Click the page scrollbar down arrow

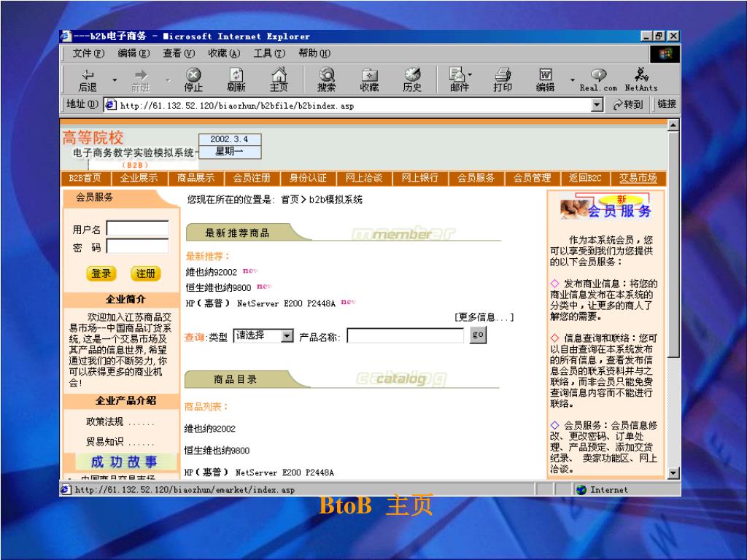coord(673,472)
